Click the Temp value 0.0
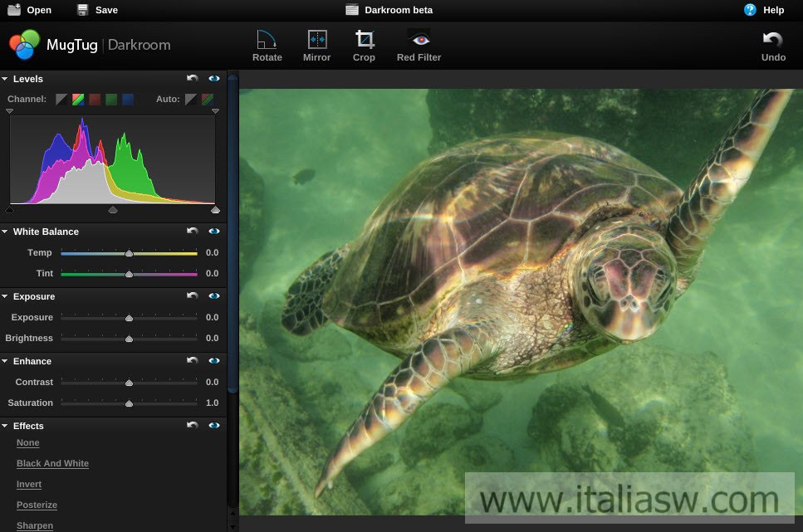 (212, 252)
